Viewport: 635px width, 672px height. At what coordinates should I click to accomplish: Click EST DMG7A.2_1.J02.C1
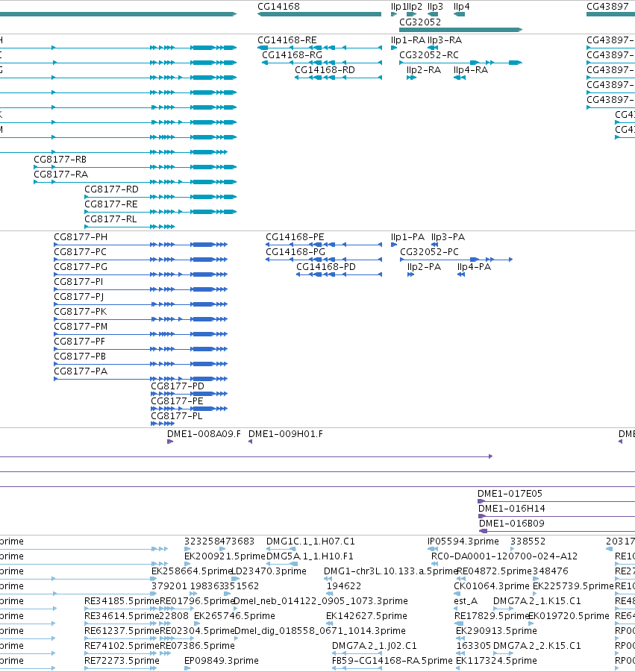[375, 646]
